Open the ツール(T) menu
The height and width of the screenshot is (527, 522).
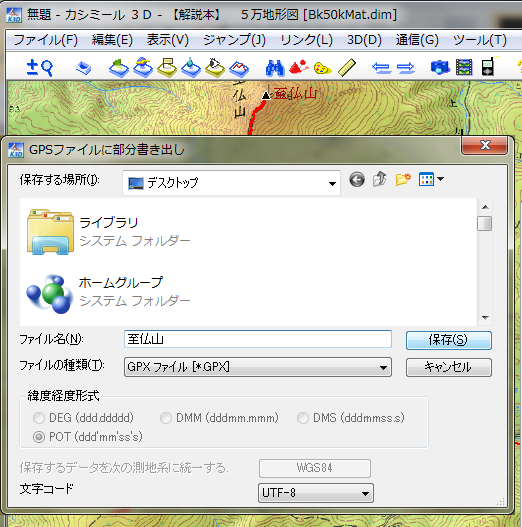(x=480, y=40)
